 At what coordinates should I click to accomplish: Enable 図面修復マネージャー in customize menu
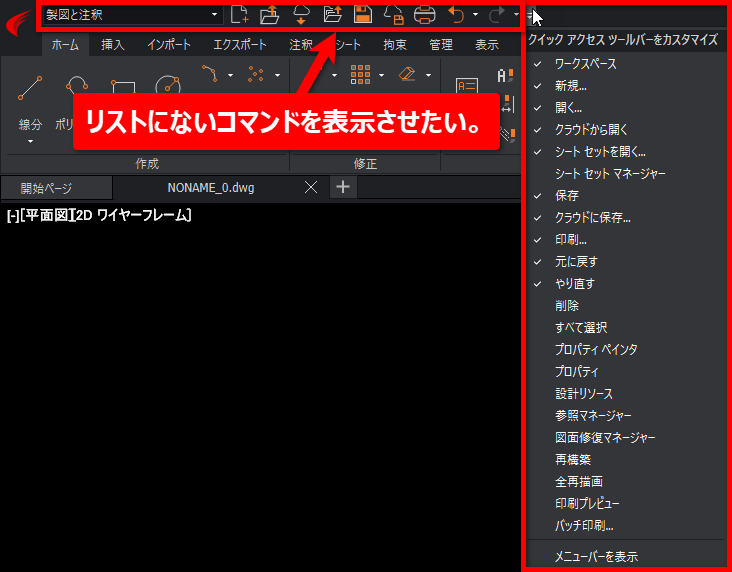pos(626,437)
